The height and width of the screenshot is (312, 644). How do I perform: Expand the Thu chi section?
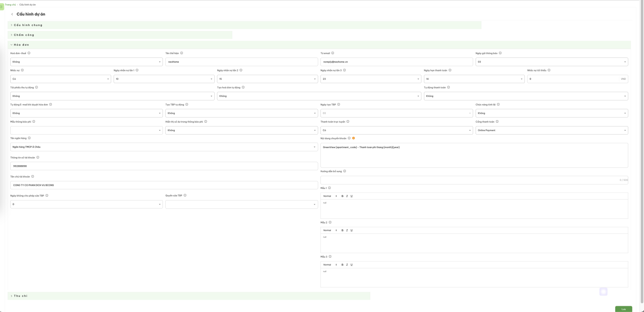click(189, 296)
